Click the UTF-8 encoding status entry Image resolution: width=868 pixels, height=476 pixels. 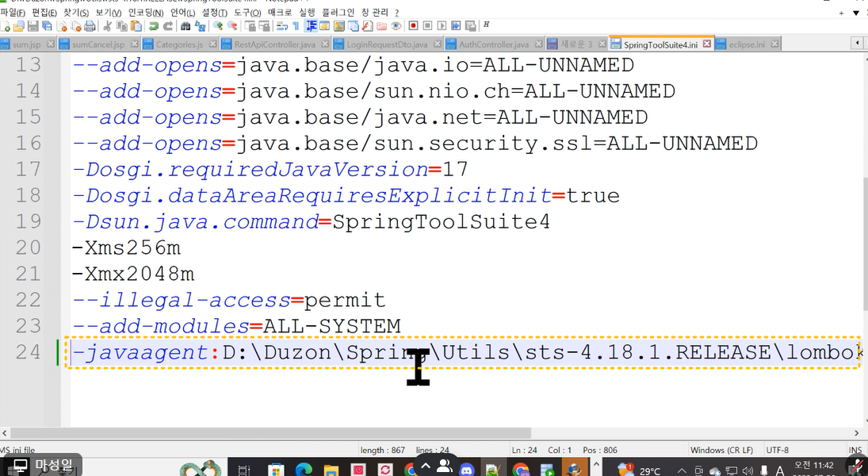coord(777,450)
